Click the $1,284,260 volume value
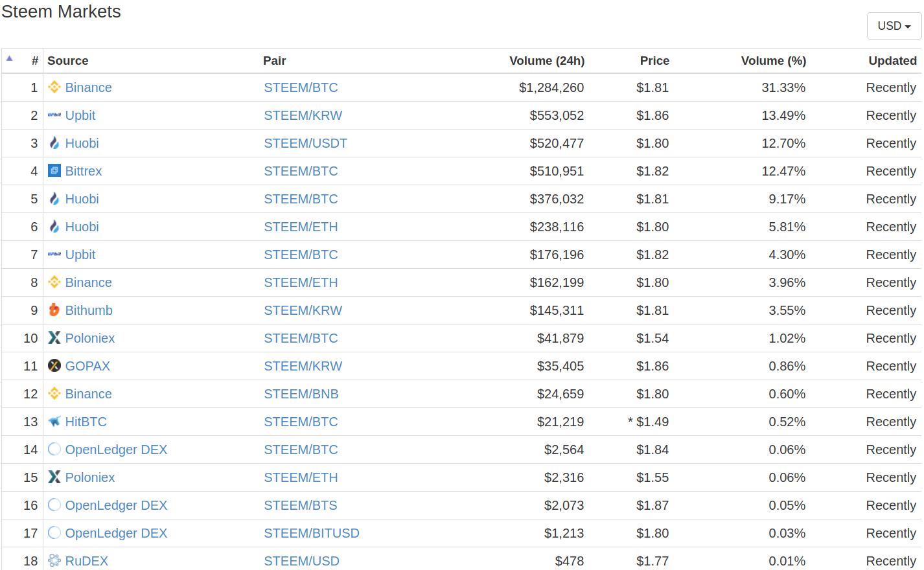 (x=551, y=87)
